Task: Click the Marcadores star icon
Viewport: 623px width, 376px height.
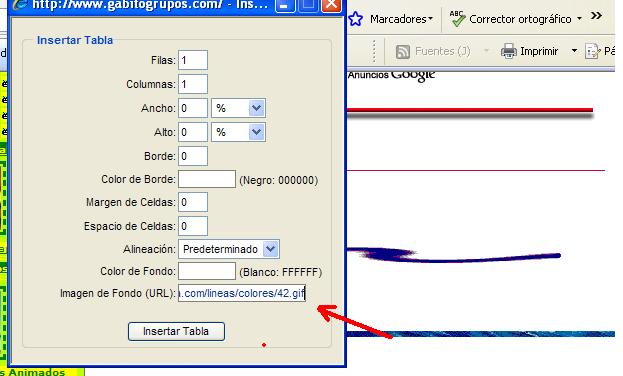Action: coord(356,19)
